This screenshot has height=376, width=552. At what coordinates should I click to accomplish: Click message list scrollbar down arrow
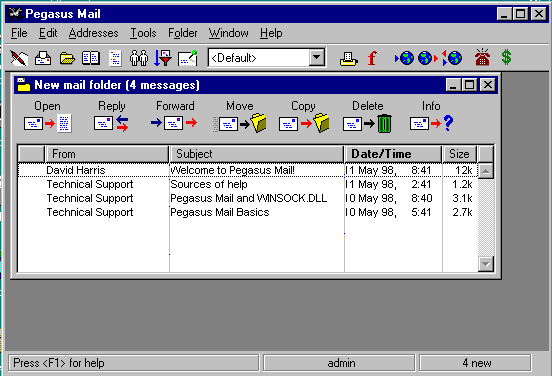[486, 264]
